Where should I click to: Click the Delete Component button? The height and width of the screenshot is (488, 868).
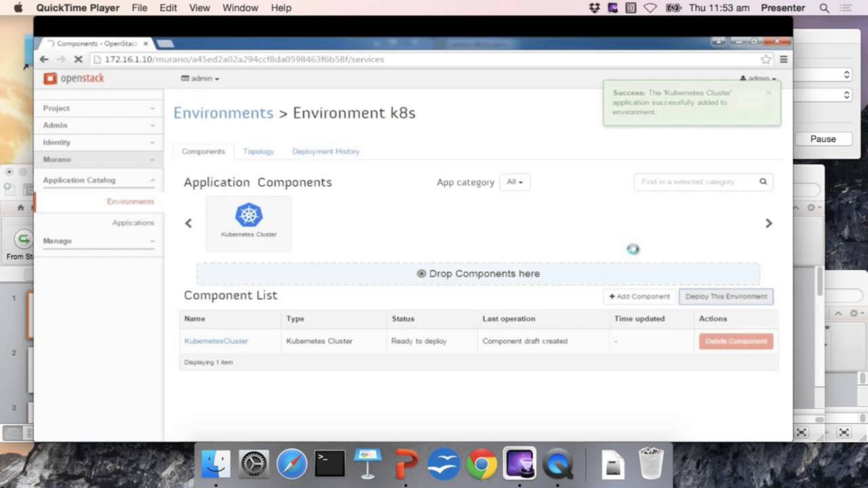(x=736, y=341)
